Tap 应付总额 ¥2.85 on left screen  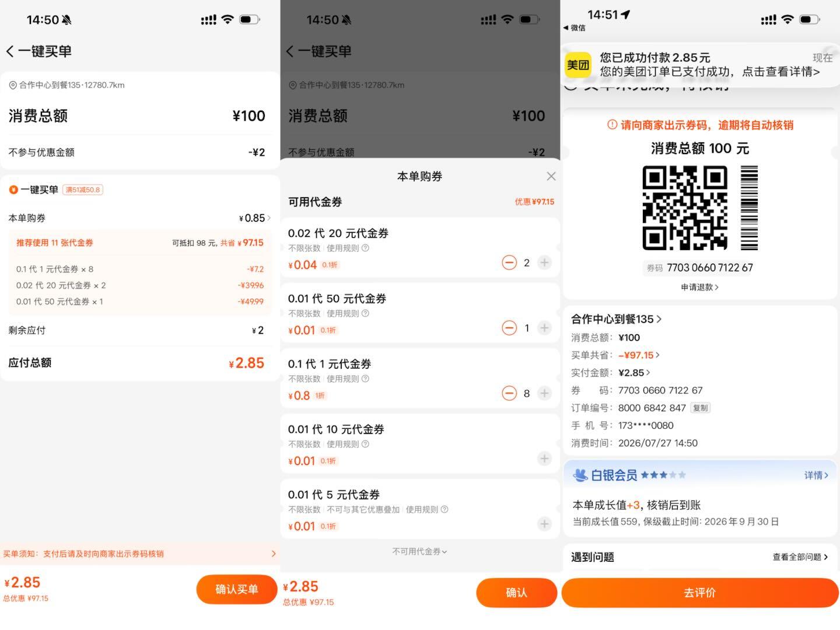(136, 363)
